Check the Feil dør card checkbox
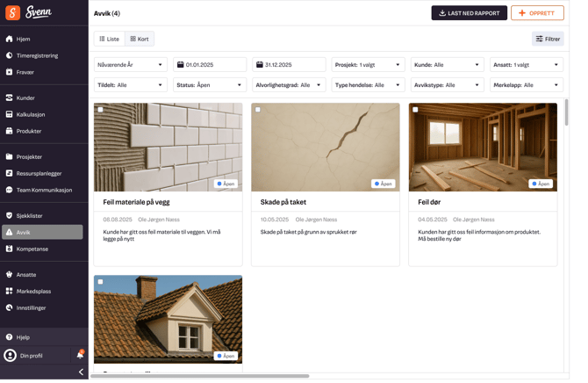The width and height of the screenshot is (588, 383). [415, 110]
